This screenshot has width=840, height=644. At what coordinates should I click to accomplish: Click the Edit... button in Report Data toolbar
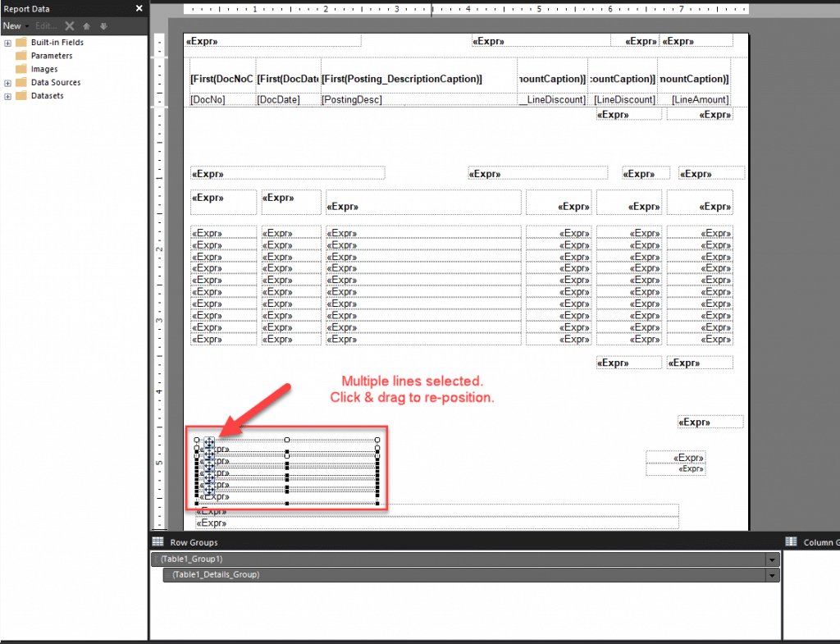click(x=47, y=25)
